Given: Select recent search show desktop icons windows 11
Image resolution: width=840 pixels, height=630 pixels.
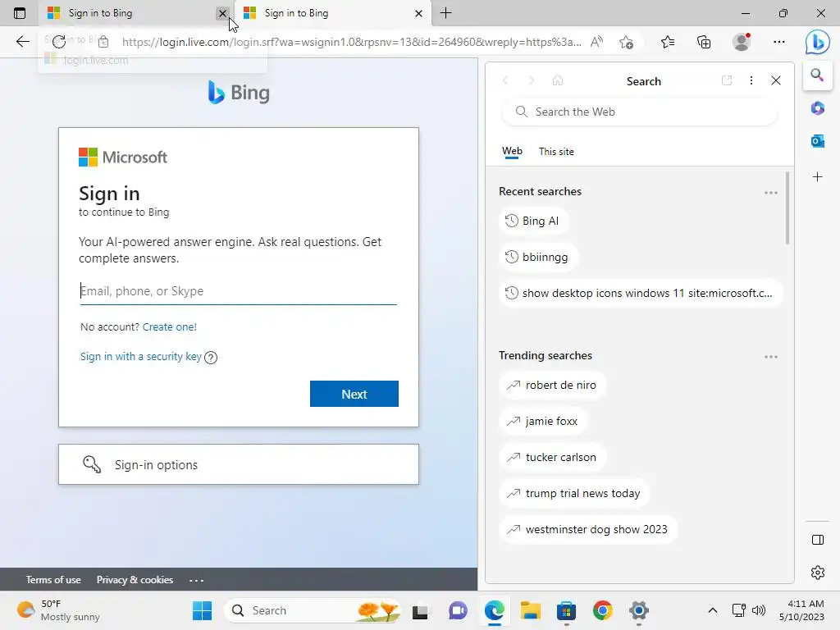Looking at the screenshot, I should click(x=640, y=293).
